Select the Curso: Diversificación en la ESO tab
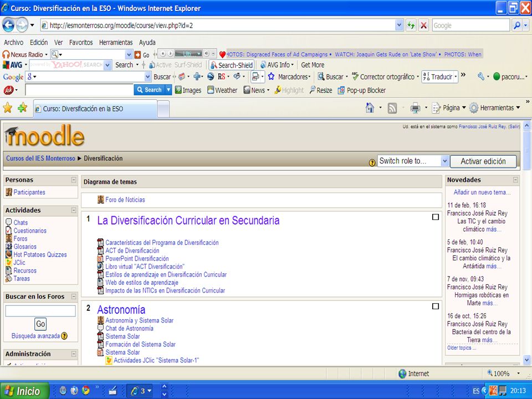This screenshot has width=532, height=399. pyautogui.click(x=95, y=109)
